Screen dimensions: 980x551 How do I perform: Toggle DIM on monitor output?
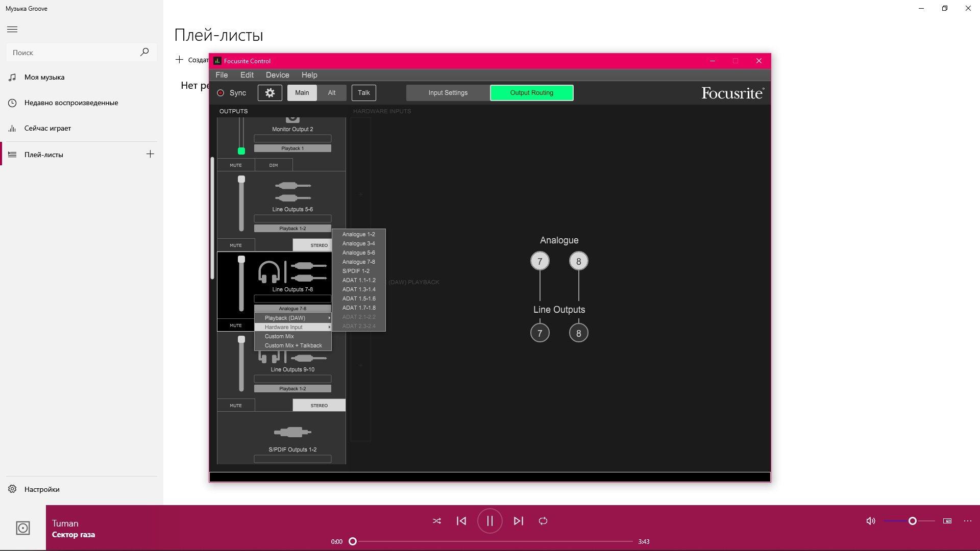click(x=274, y=165)
